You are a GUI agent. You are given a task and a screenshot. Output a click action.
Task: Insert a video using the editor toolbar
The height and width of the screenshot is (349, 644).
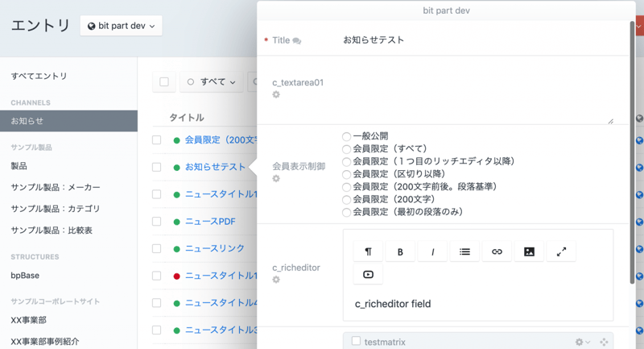368,275
